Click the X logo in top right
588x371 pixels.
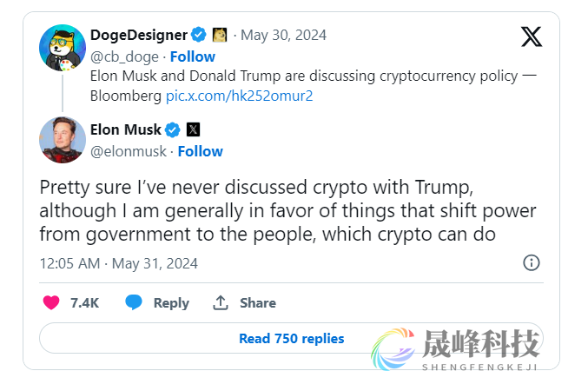click(532, 36)
